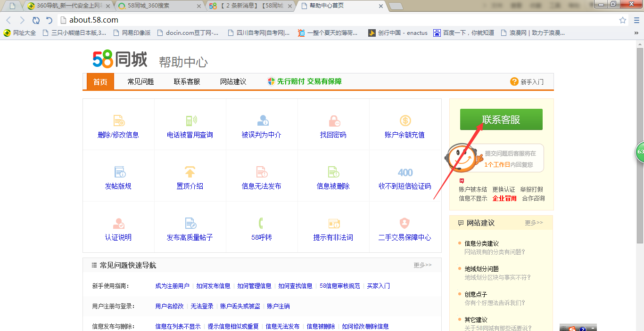The height and width of the screenshot is (331, 644).
Task: Click the newcomer guide question mark icon
Action: click(514, 81)
